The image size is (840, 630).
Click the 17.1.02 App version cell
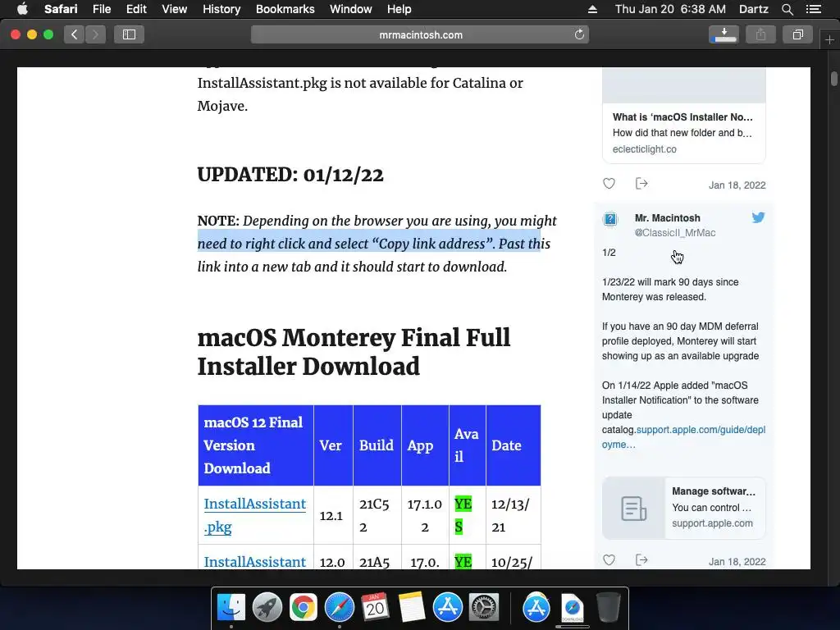[x=425, y=515]
